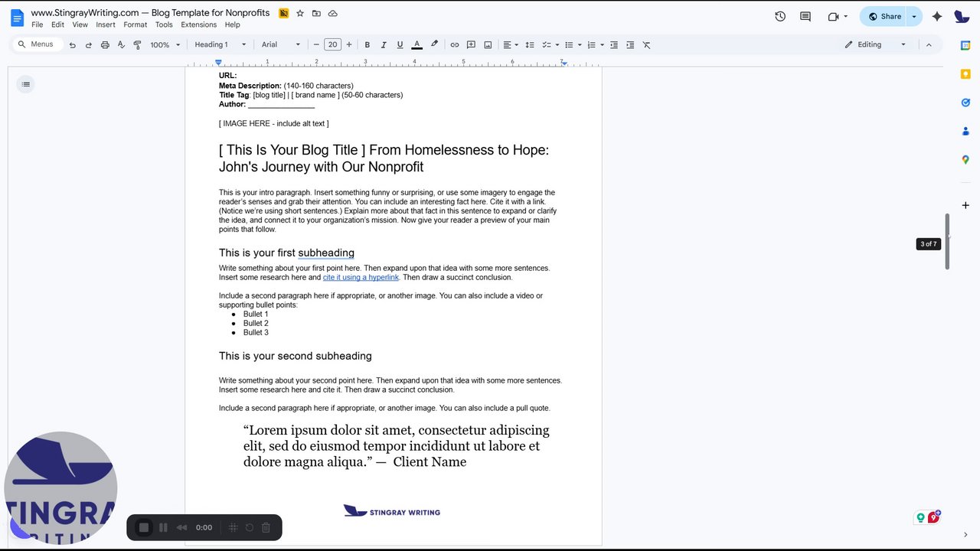Decrease font size with minus button
The image size is (980, 551).
(x=316, y=45)
